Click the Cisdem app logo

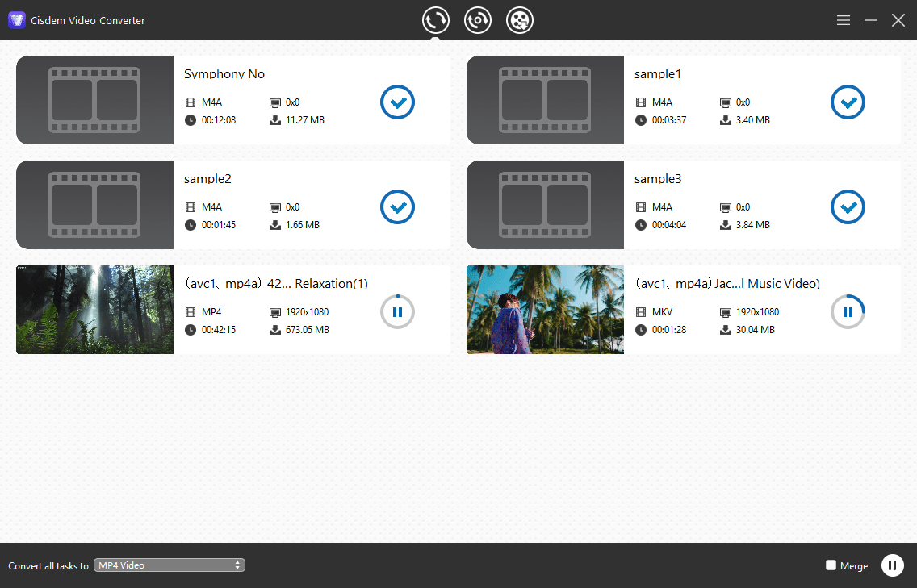click(17, 20)
